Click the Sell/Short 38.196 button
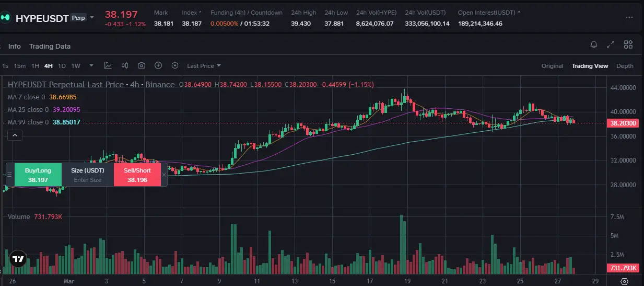The width and height of the screenshot is (644, 286). 137,175
